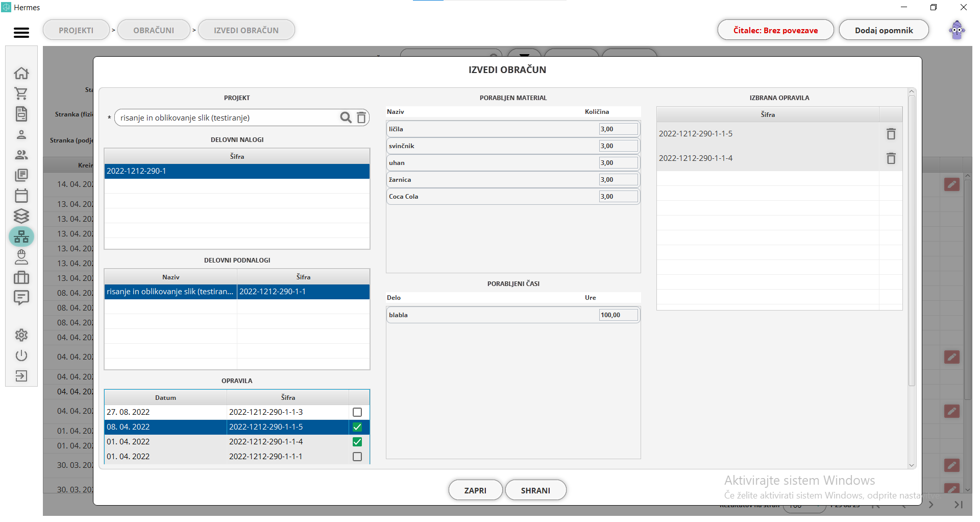Click the dialog scrollbar down arrow
This screenshot has width=980, height=522.
pos(912,465)
